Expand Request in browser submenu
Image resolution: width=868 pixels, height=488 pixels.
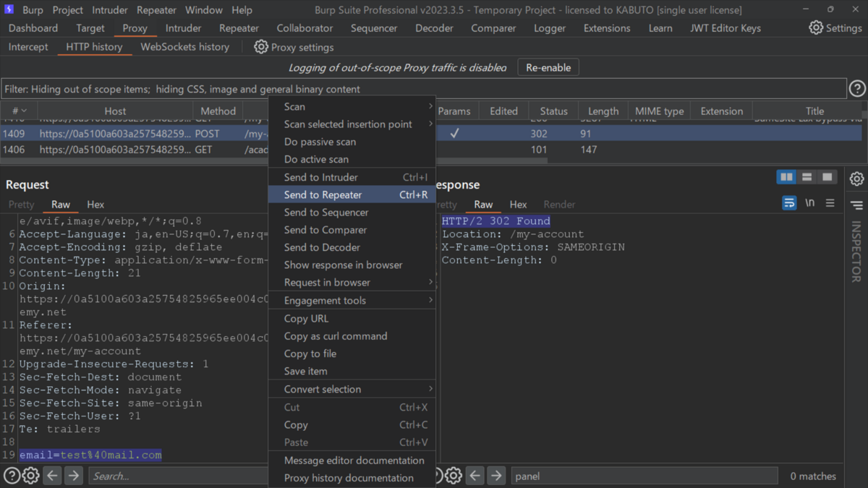coord(352,283)
